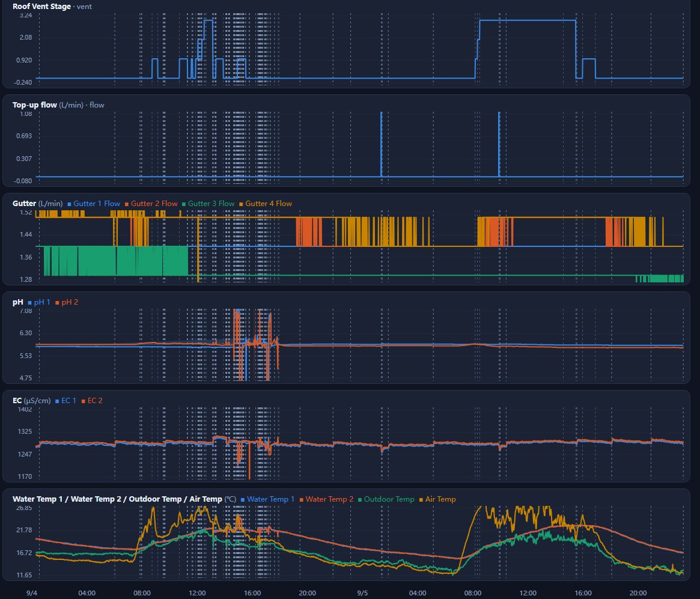
Task: Toggle Water Temp 1 legend series
Action: (x=267, y=499)
